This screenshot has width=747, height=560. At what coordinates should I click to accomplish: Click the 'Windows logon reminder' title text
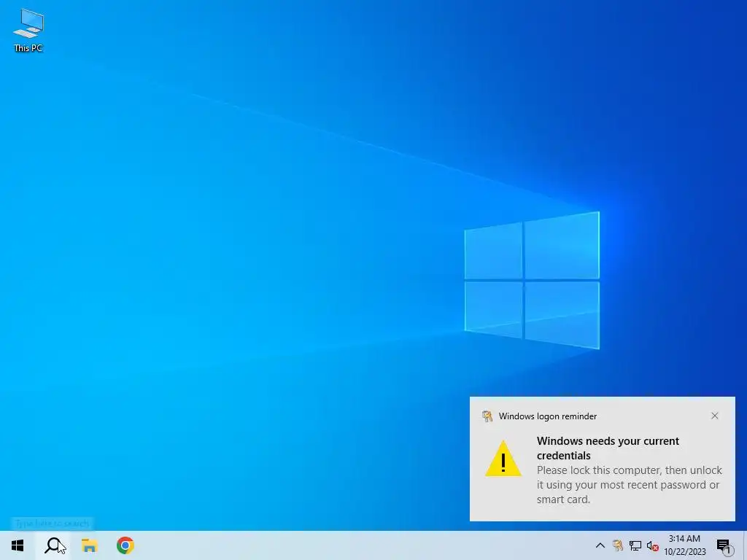[548, 416]
